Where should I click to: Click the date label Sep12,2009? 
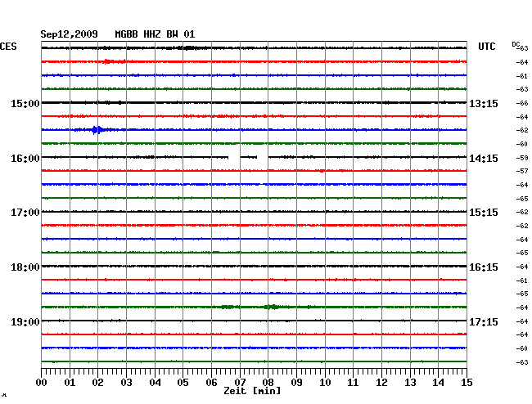click(69, 34)
